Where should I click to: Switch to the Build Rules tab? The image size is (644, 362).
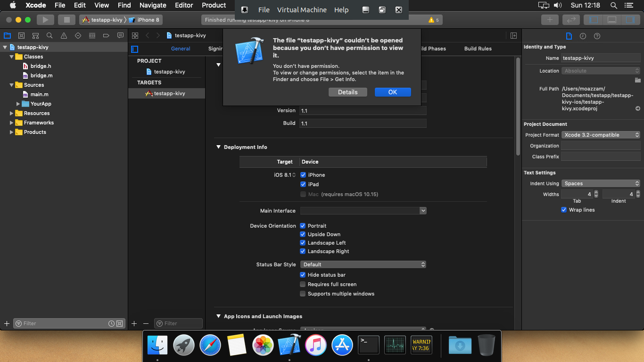coord(478,49)
